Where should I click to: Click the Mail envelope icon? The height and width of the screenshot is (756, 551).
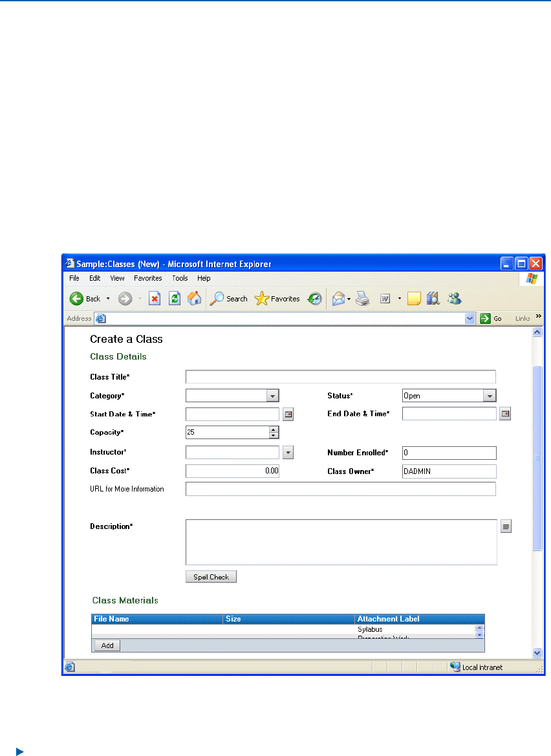[x=338, y=299]
